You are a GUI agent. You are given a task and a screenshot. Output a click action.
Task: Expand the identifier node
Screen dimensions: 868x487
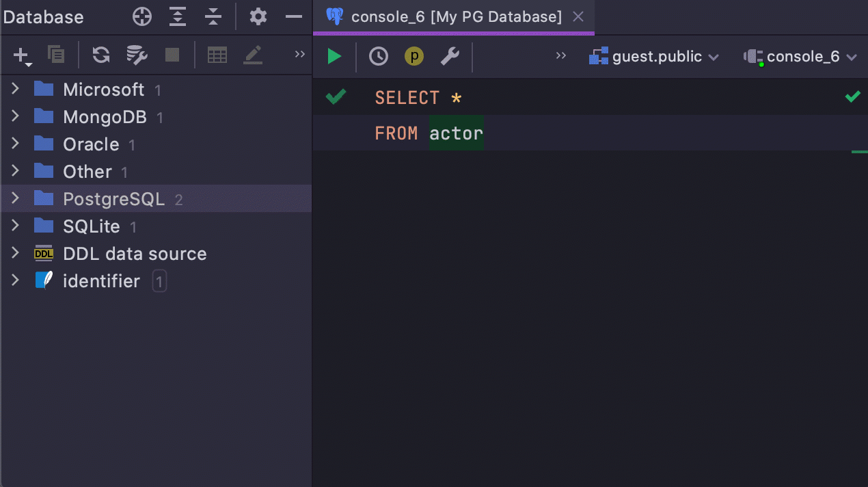pos(16,280)
